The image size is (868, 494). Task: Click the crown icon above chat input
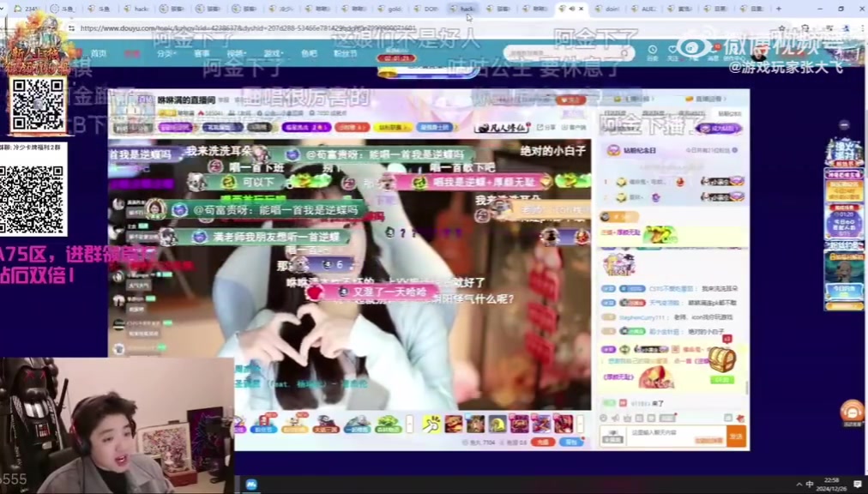click(x=627, y=419)
